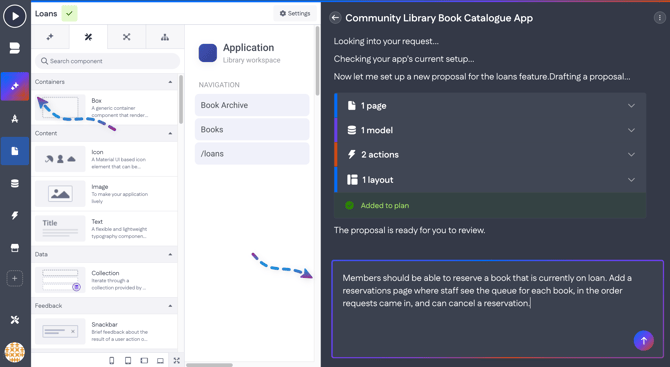The height and width of the screenshot is (367, 670).
Task: Open the compass design tool in sidebar
Action: coord(15,119)
